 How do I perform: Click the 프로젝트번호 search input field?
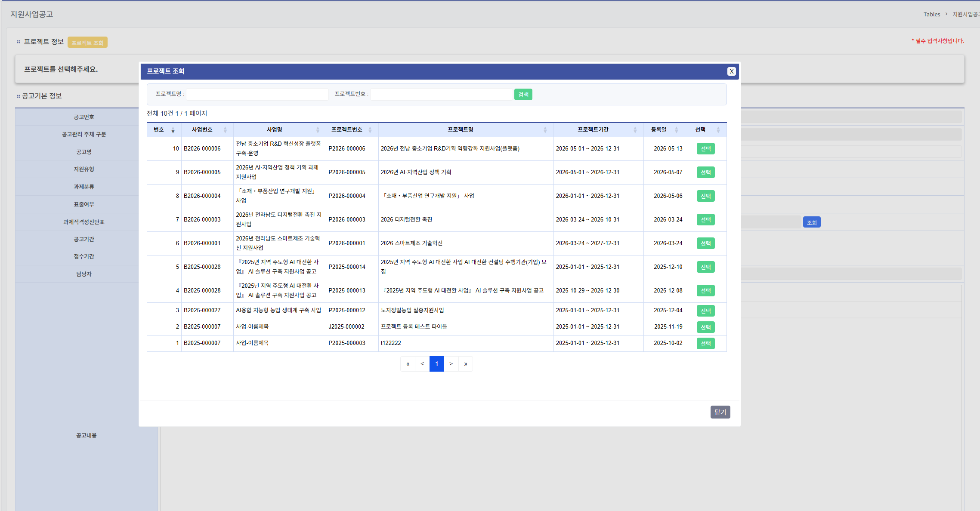coord(442,94)
